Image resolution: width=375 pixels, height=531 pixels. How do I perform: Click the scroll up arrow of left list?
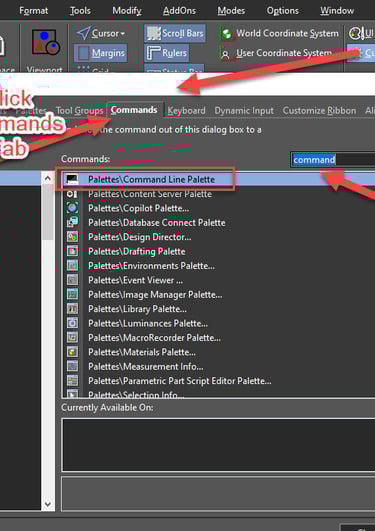click(x=48, y=178)
